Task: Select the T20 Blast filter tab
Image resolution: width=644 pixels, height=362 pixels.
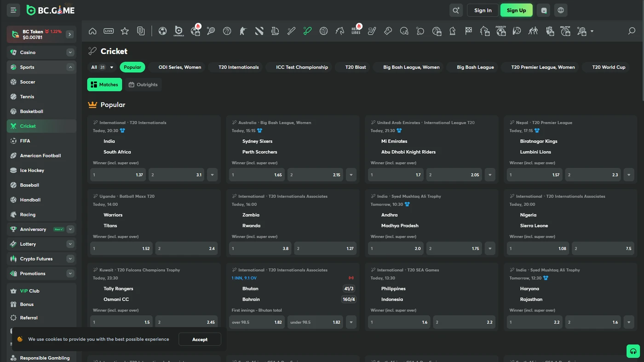Action: tap(356, 67)
